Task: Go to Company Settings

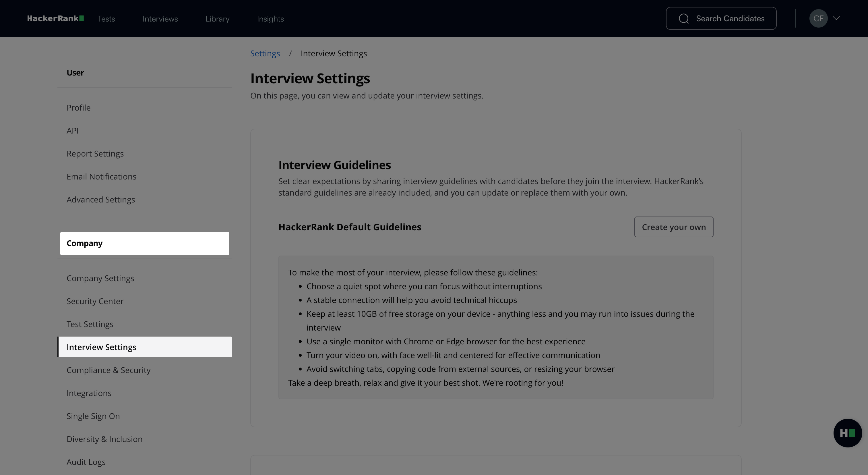Action: click(x=100, y=279)
